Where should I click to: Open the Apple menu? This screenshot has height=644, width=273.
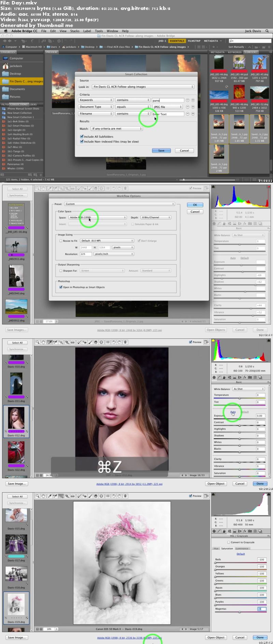5,31
